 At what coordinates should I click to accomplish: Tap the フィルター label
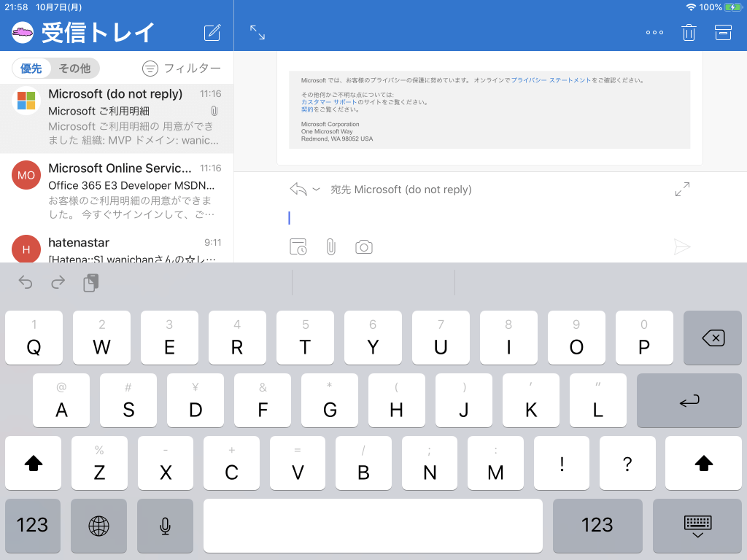pyautogui.click(x=193, y=69)
